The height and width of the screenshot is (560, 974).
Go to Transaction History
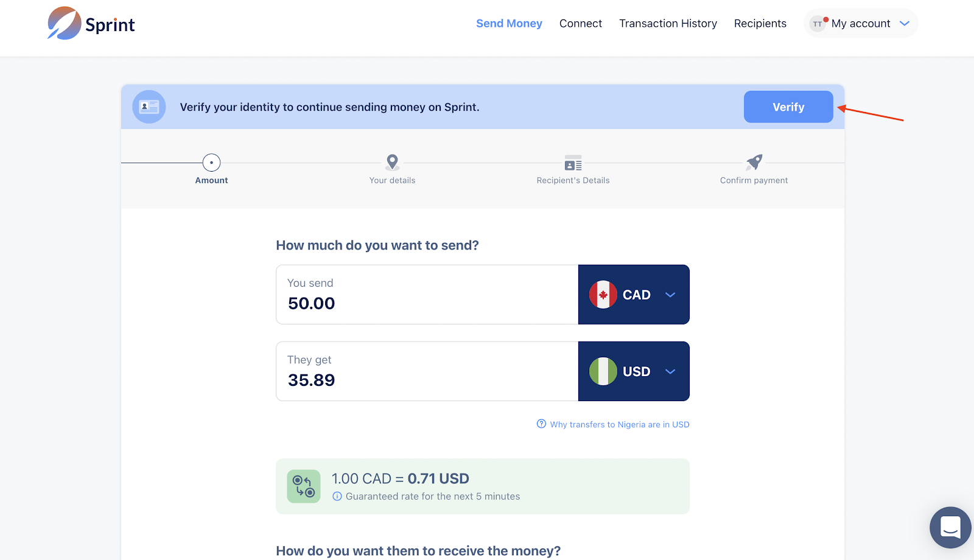tap(668, 23)
